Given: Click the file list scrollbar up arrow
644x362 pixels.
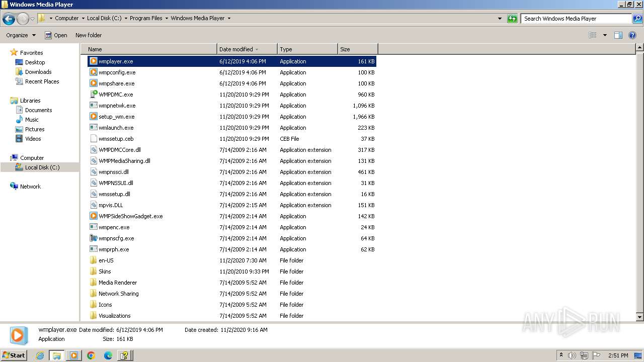Looking at the screenshot, I should coord(639,47).
